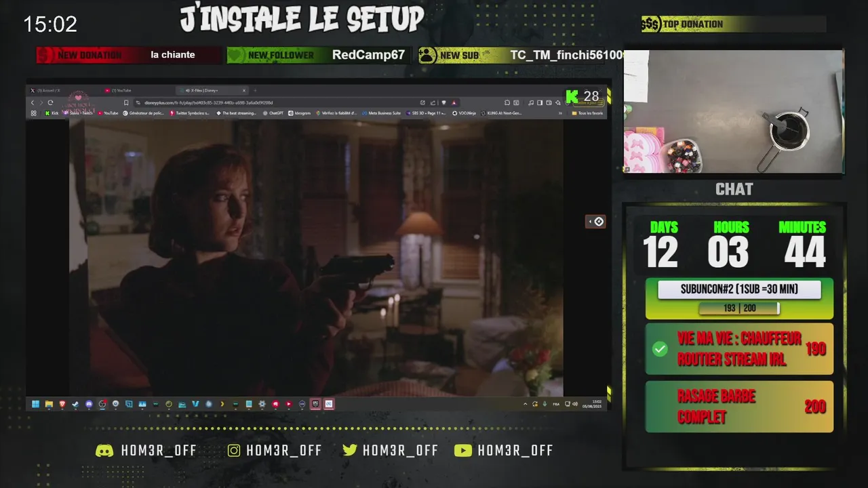Open Steam from the taskbar
The image size is (868, 488).
tap(75, 404)
